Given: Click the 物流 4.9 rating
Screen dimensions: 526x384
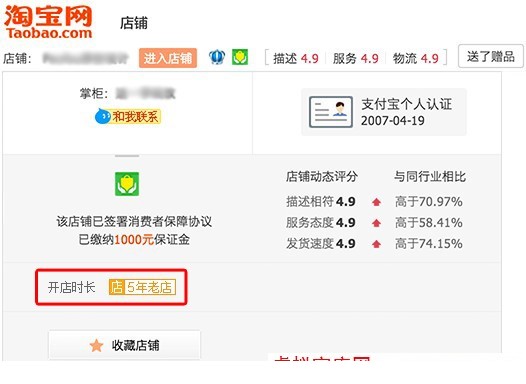Looking at the screenshot, I should coord(416,58).
